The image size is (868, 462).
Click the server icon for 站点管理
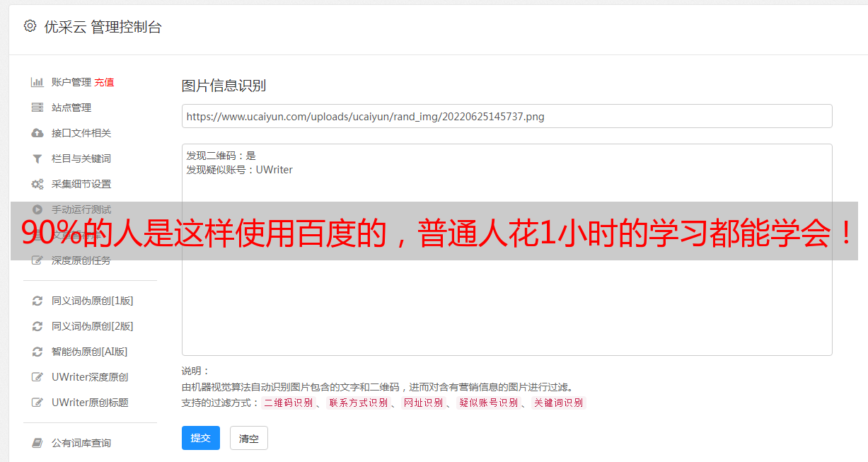37,108
